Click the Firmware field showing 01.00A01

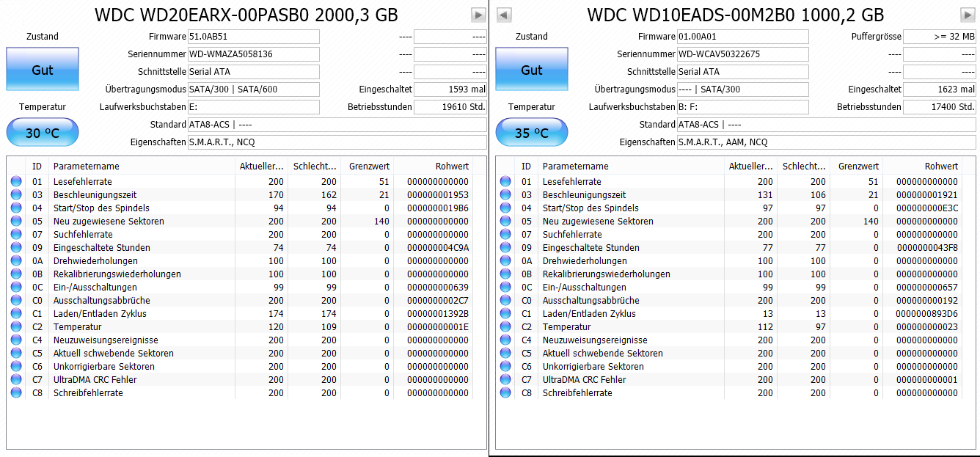coord(743,36)
